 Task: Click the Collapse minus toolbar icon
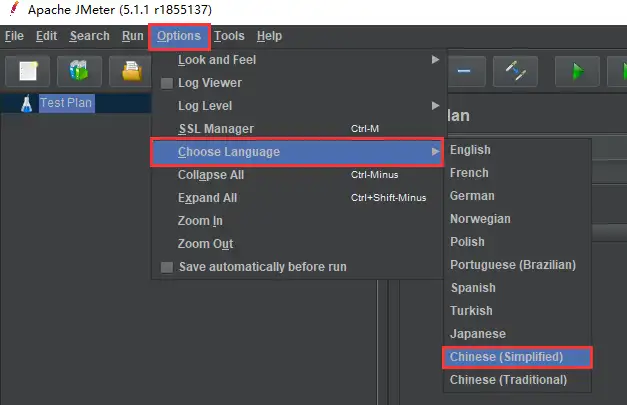pos(465,72)
